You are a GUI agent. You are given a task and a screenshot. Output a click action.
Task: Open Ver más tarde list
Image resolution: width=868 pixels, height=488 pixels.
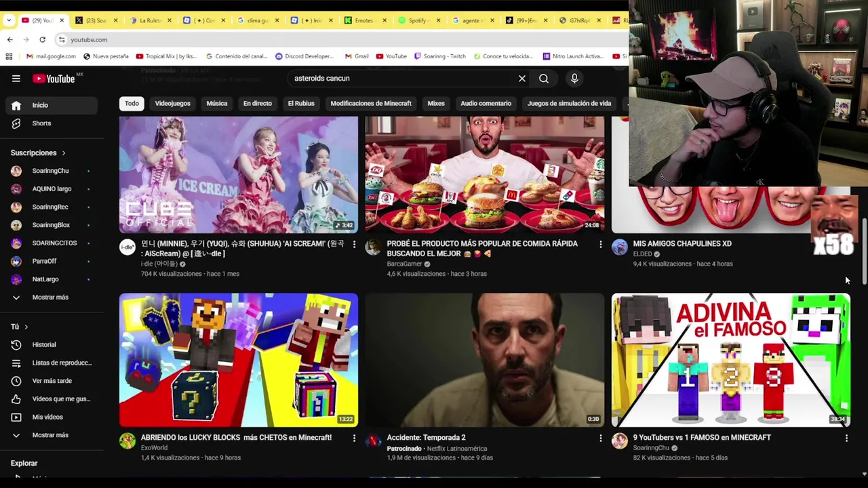coord(52,381)
